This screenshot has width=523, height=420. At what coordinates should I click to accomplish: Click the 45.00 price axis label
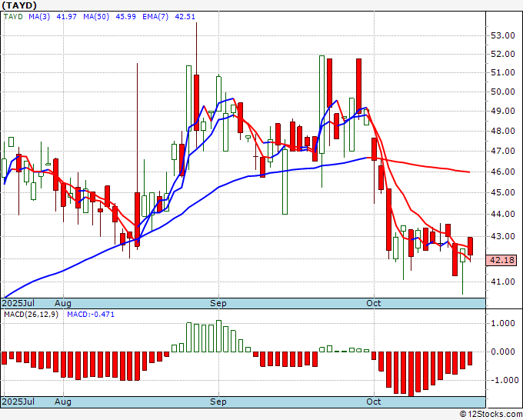click(503, 192)
